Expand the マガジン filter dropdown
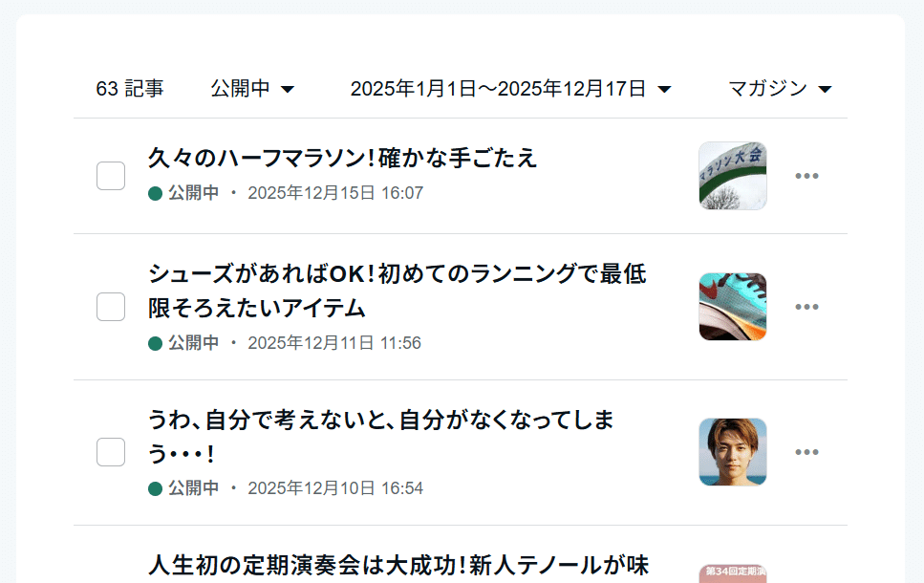 781,89
